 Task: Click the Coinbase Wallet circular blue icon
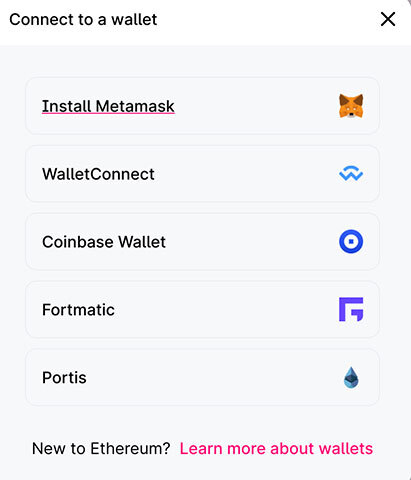click(351, 241)
